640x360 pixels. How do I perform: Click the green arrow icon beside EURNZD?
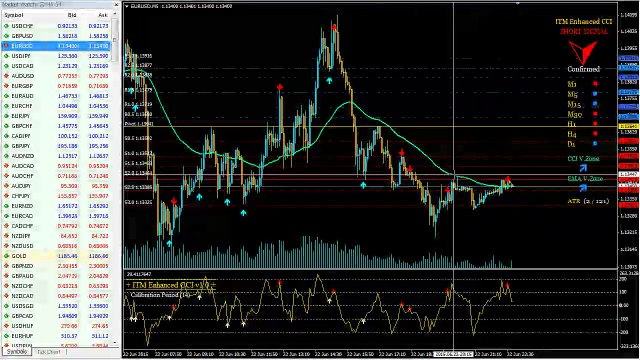(x=7, y=206)
